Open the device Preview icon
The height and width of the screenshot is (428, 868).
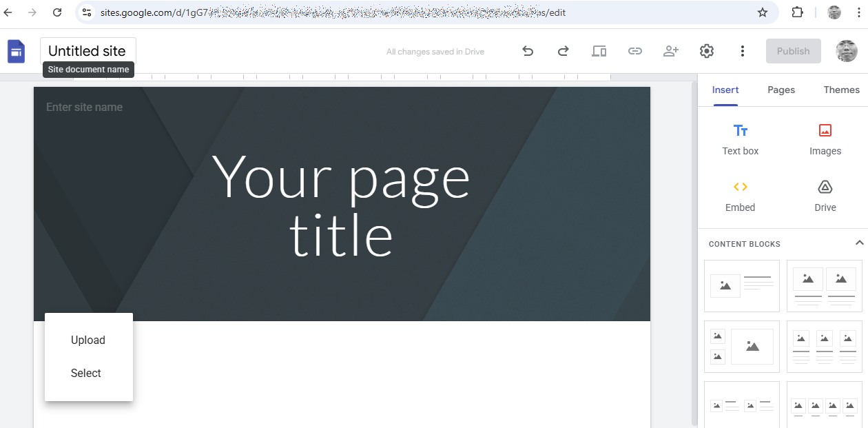click(599, 51)
